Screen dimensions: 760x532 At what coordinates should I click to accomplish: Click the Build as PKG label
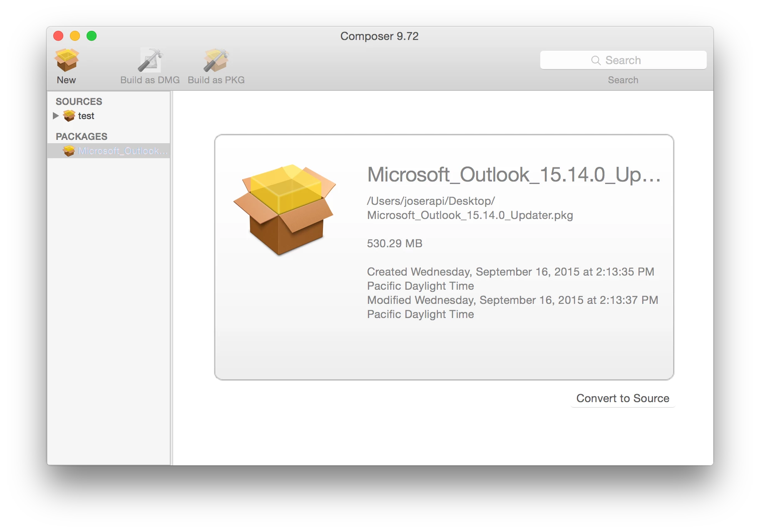216,80
